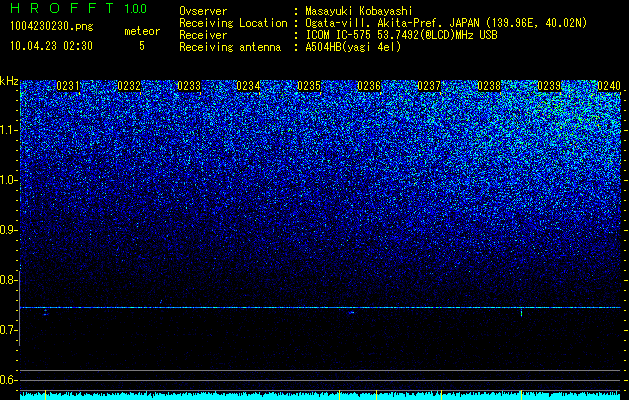Click the 0231 time label
Image resolution: width=629 pixels, height=400 pixels.
click(68, 86)
